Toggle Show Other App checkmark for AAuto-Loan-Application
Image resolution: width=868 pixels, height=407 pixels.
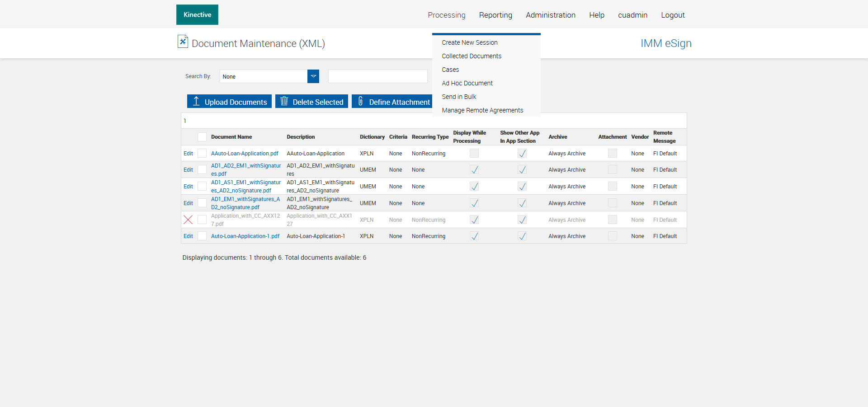point(522,154)
